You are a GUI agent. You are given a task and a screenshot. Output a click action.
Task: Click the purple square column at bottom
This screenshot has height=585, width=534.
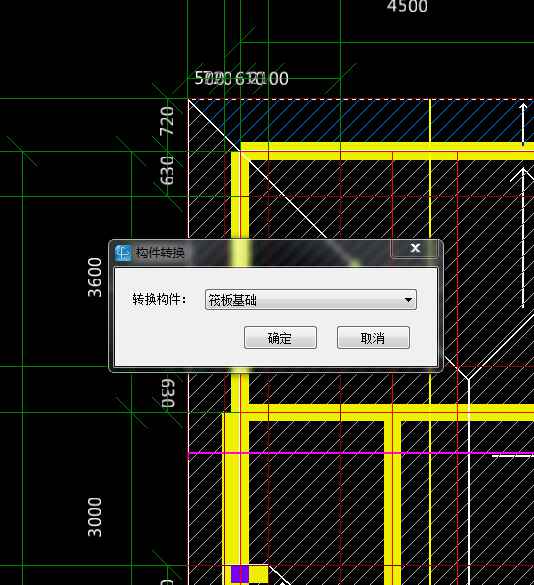[240, 574]
